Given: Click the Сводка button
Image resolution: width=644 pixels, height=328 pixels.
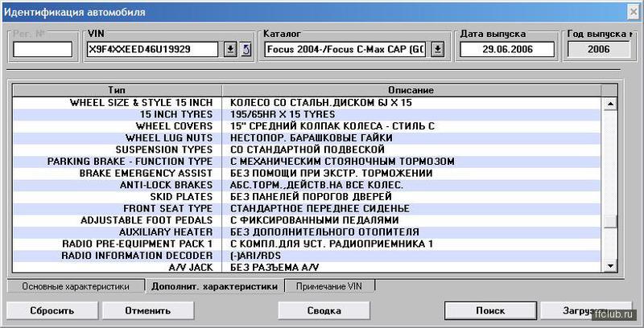Looking at the screenshot, I should pyautogui.click(x=324, y=311).
